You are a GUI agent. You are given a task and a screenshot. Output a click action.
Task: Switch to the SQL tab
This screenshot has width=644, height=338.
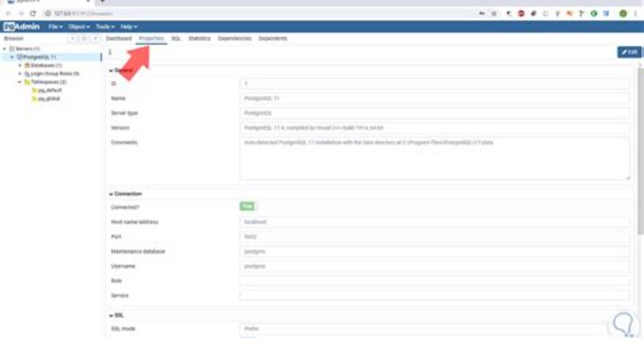[176, 39]
